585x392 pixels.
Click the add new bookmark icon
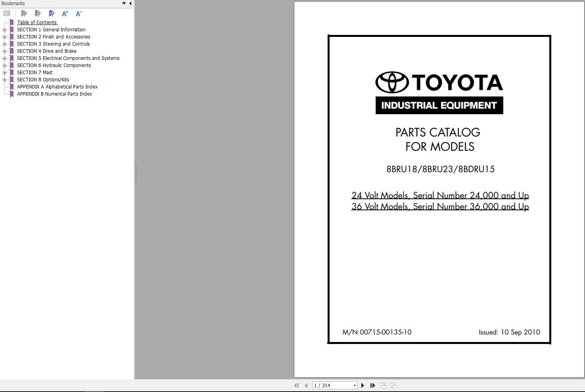coord(38,13)
